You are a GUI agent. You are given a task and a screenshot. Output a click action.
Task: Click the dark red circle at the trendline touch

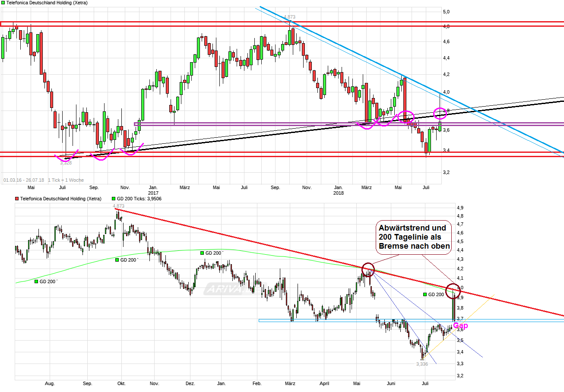tap(453, 291)
